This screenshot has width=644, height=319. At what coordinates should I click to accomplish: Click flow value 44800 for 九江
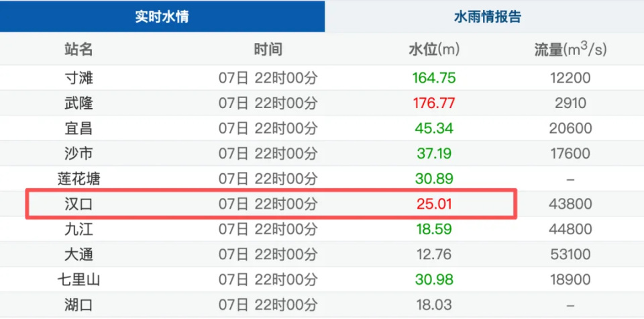(x=570, y=229)
